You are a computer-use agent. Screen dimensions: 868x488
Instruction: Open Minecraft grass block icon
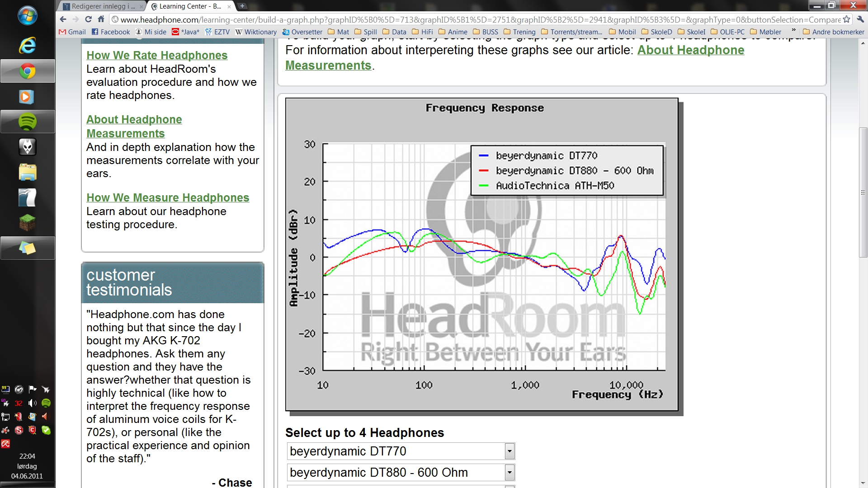coord(27,222)
